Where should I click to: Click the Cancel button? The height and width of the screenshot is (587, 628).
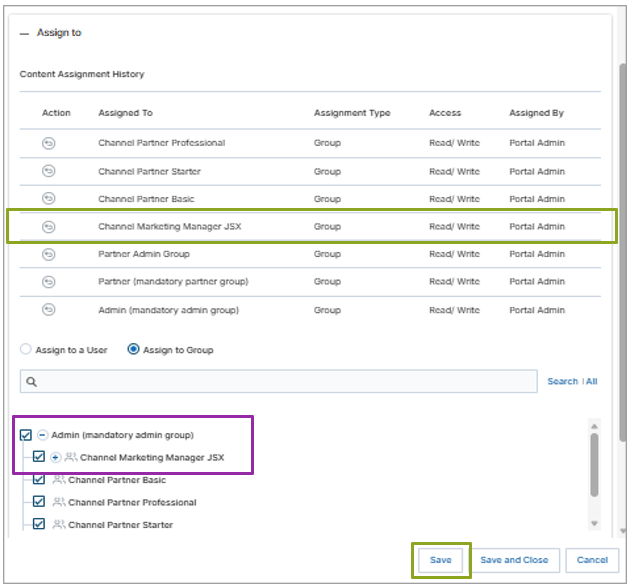click(592, 560)
